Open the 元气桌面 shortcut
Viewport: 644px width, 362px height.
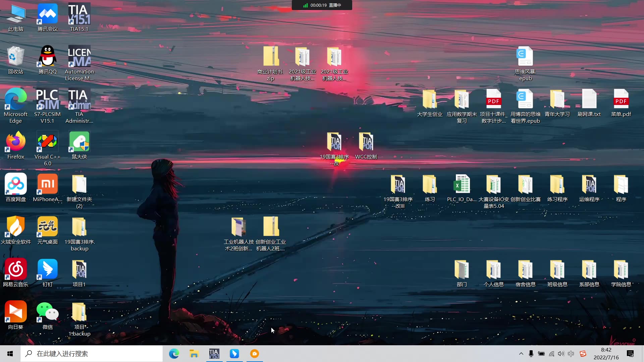(48, 230)
